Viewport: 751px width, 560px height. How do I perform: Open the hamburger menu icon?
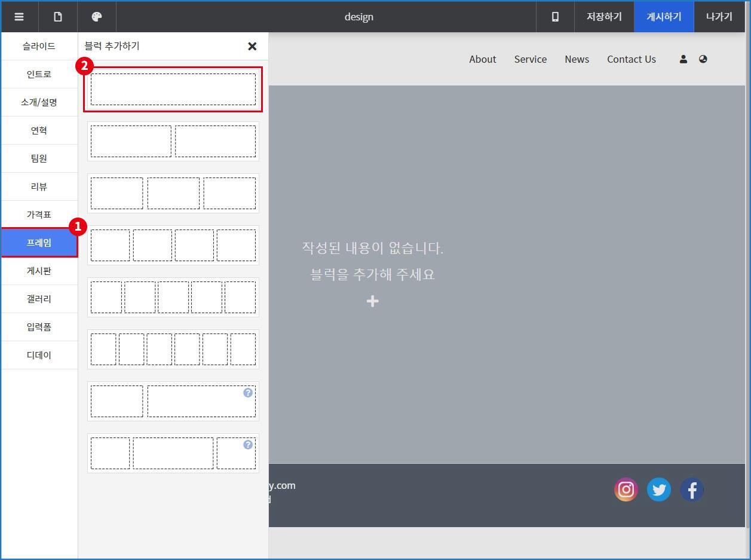[19, 17]
